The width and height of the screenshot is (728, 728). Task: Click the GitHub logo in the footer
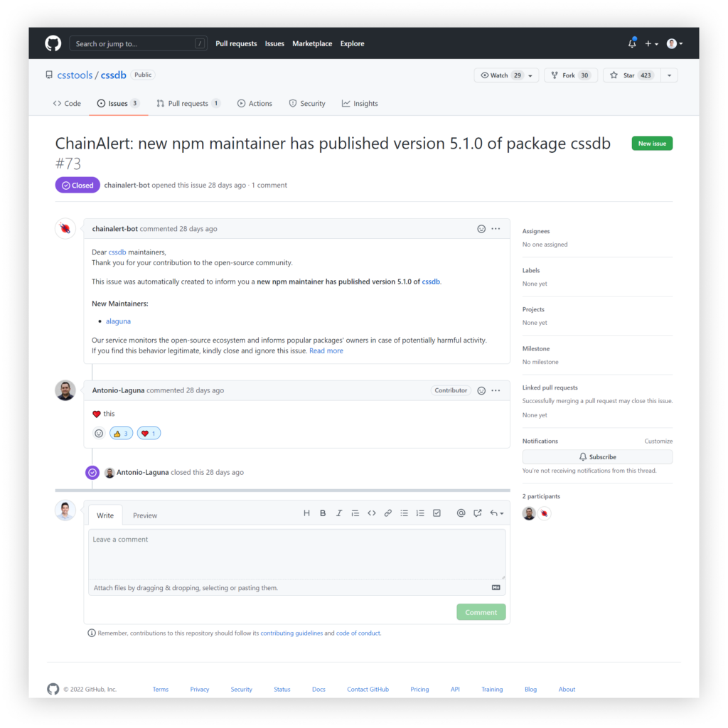(x=53, y=689)
